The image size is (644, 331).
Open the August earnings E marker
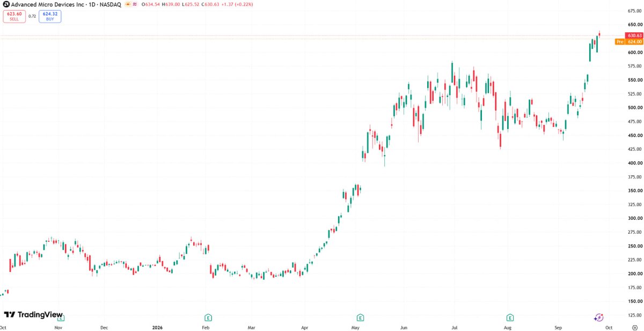pos(510,318)
